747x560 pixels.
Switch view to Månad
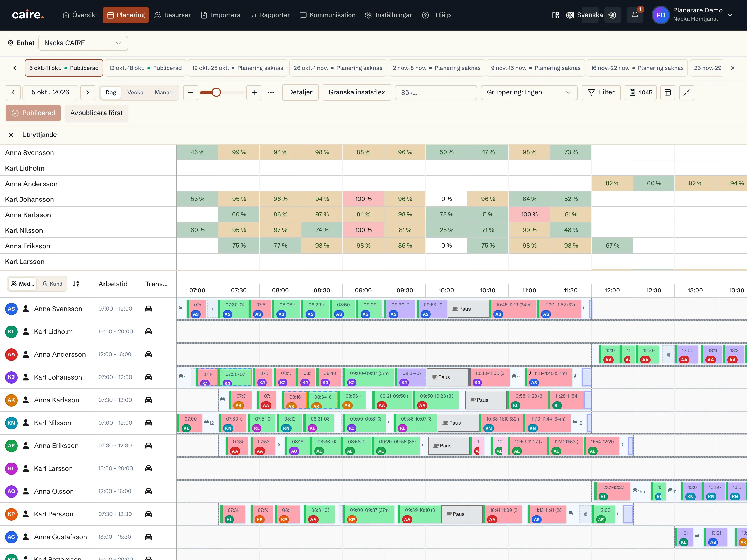(163, 93)
